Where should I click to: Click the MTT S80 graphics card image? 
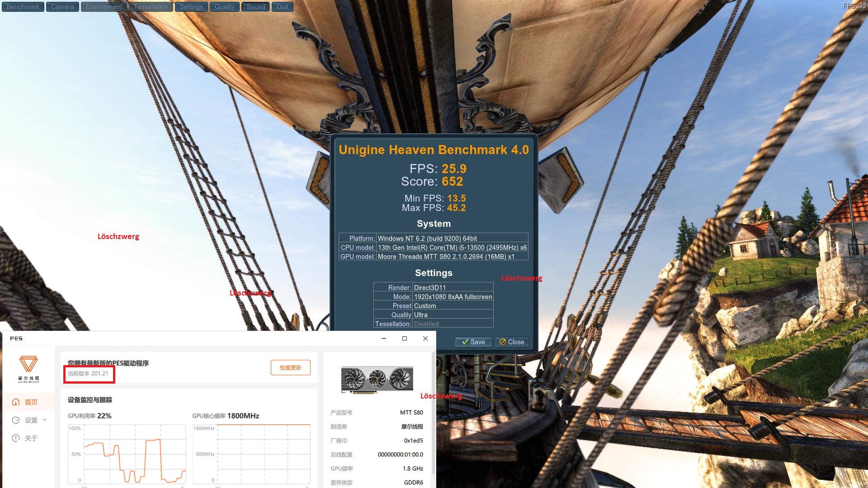(x=377, y=380)
